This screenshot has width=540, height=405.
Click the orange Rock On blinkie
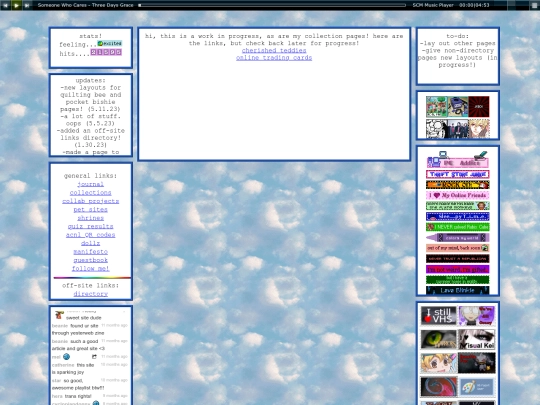[458, 185]
